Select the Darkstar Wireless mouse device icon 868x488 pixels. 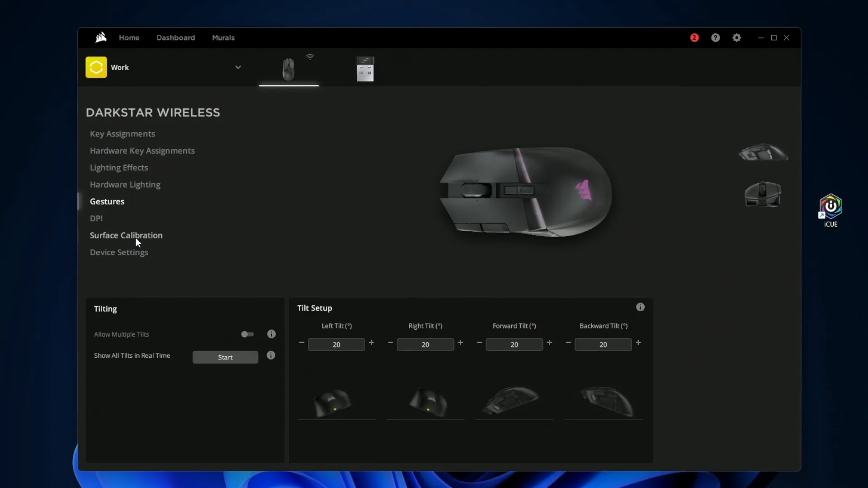tap(288, 69)
